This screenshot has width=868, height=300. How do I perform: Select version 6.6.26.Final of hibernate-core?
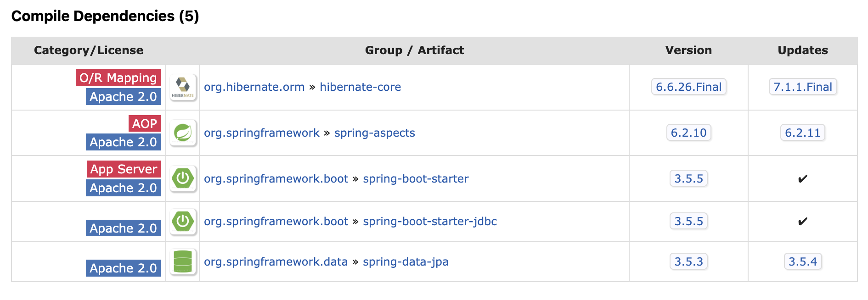click(688, 87)
